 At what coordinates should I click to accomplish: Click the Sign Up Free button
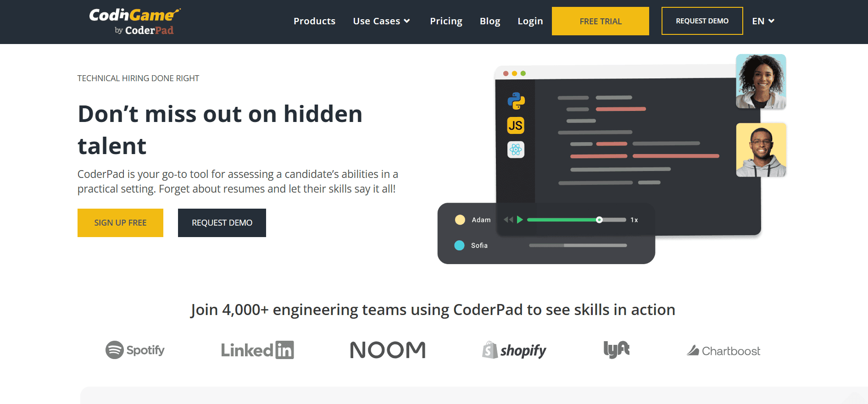coord(120,223)
